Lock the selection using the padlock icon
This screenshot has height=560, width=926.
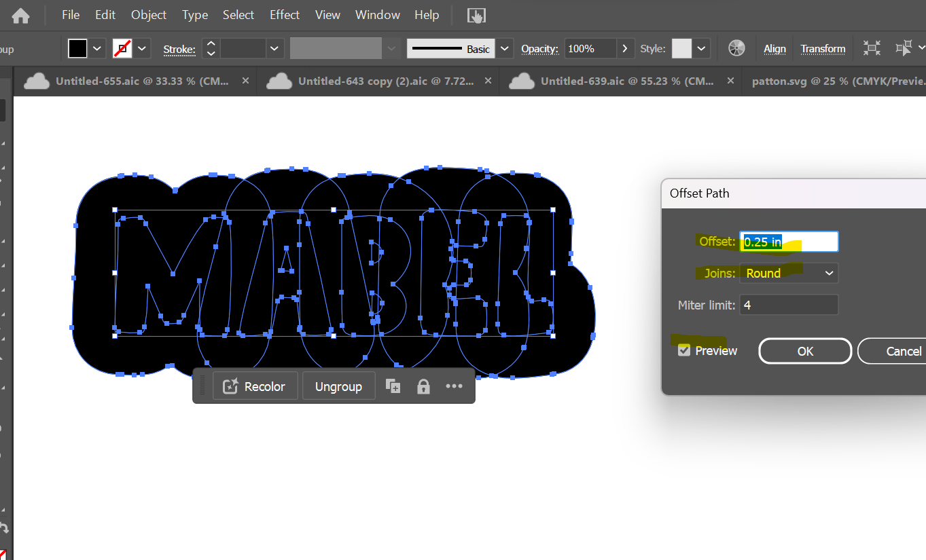[423, 386]
